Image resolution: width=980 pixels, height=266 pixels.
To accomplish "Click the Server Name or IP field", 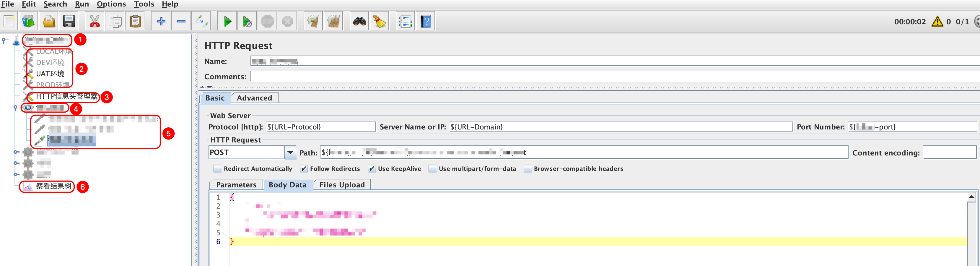I will [621, 127].
